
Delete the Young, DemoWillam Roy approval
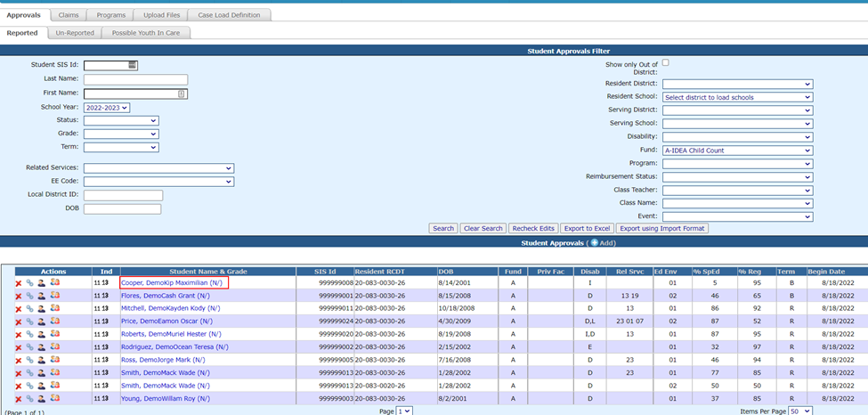click(19, 400)
